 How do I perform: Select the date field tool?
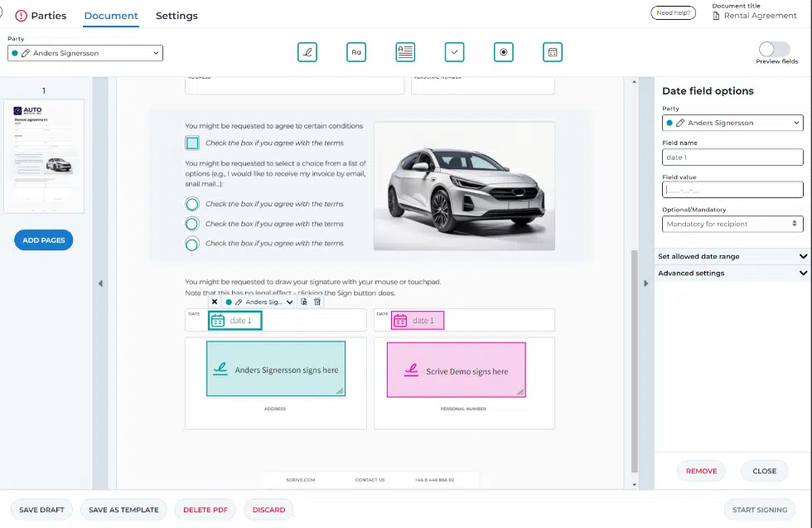[x=553, y=52]
